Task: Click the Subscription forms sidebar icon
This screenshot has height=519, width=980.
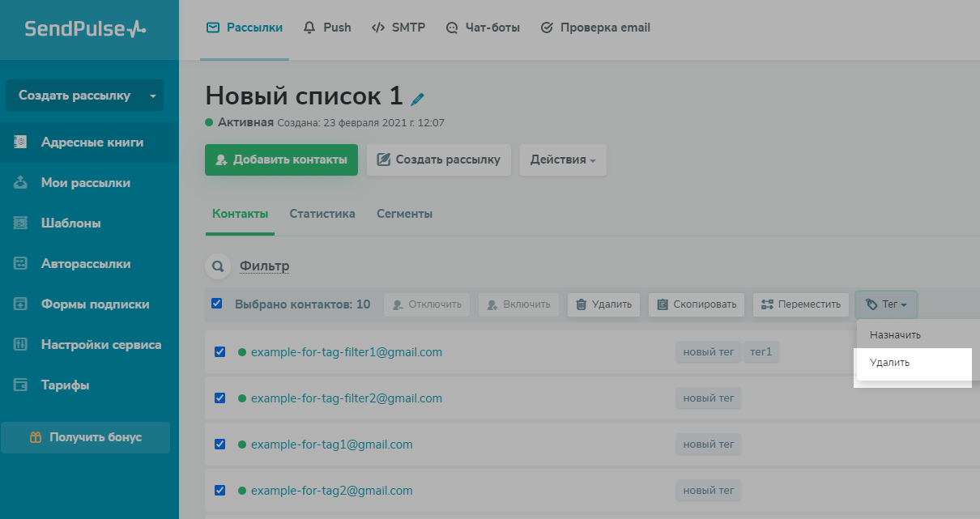Action: [21, 304]
